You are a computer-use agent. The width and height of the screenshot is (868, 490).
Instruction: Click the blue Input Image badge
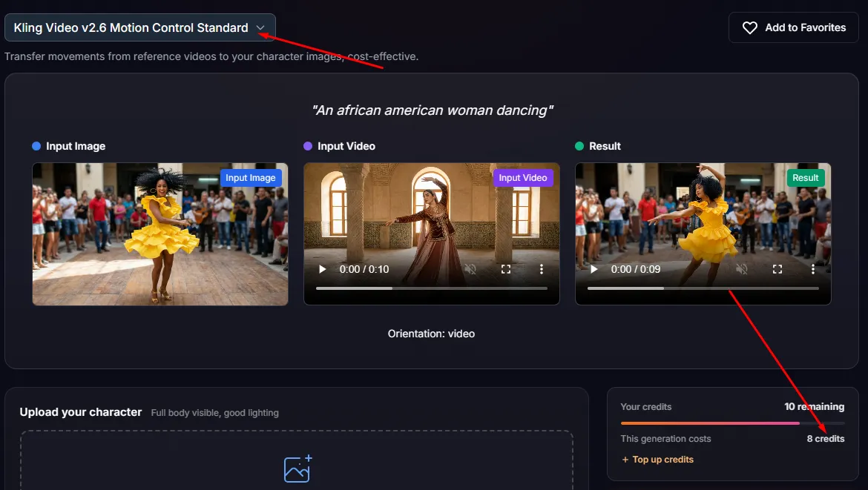[x=251, y=177]
